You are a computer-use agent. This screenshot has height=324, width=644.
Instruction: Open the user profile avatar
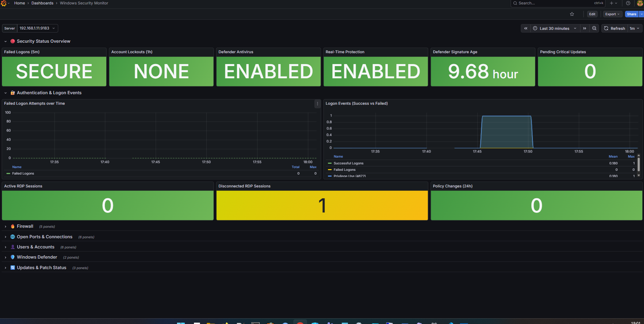pos(640,3)
